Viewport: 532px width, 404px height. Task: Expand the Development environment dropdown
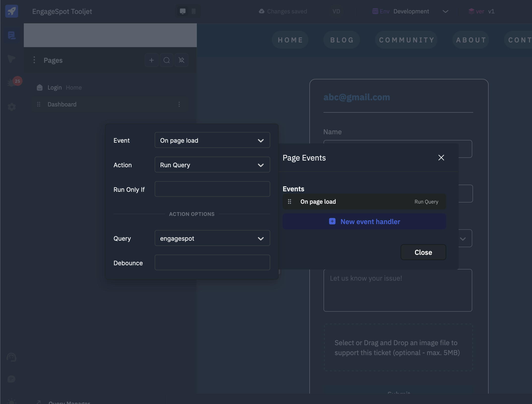coord(445,11)
